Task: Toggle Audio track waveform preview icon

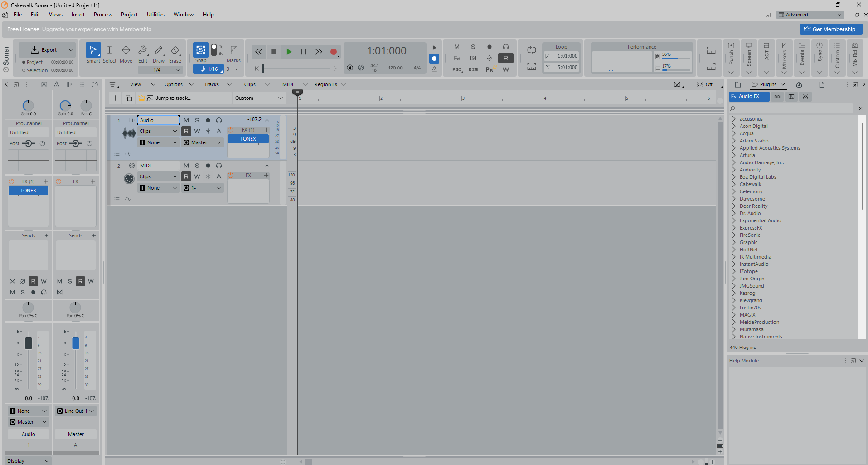Action: (129, 133)
